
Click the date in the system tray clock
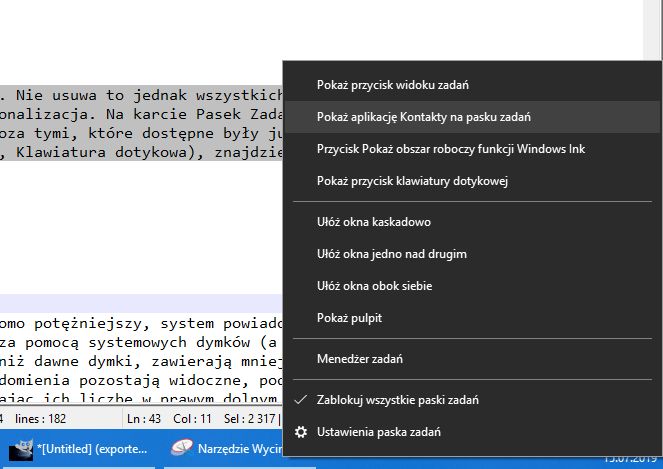coord(630,459)
